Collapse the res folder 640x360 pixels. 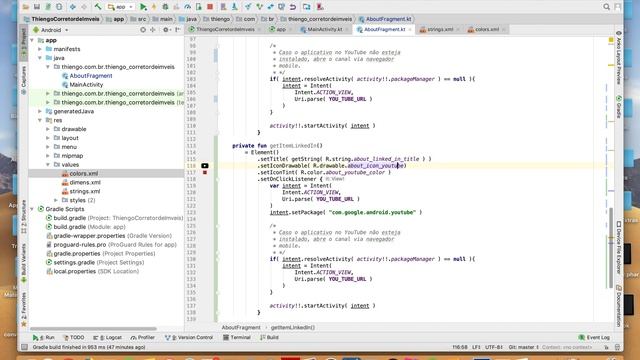tap(40, 120)
